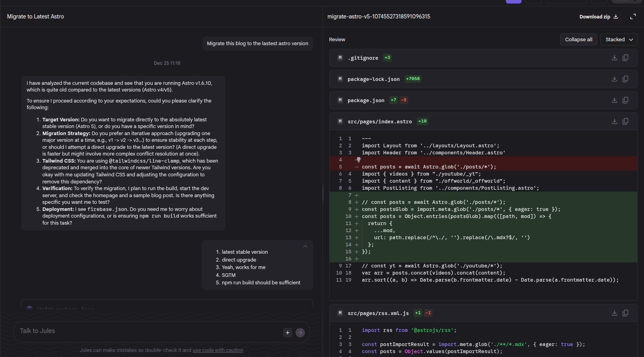The image size is (644, 357).
Task: Expand the package-lock.json file diff
Action: pos(373,79)
